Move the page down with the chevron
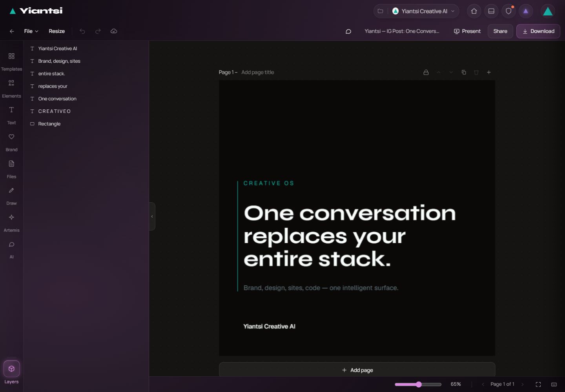This screenshot has width=565, height=392. click(x=451, y=73)
